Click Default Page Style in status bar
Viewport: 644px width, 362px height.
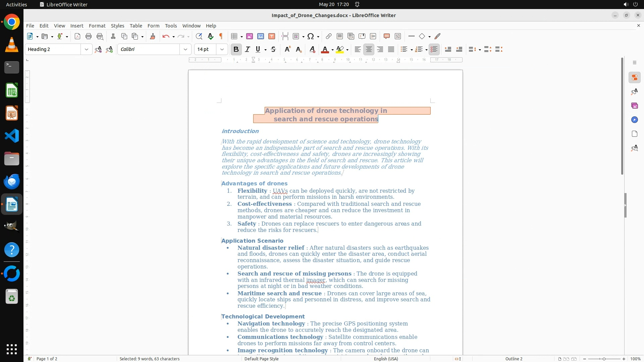click(261, 359)
